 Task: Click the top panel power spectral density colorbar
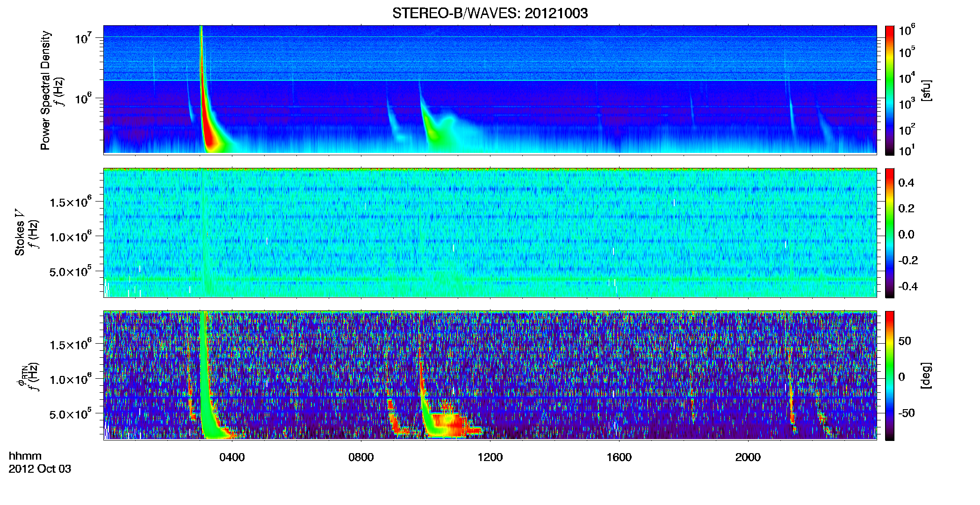point(890,90)
